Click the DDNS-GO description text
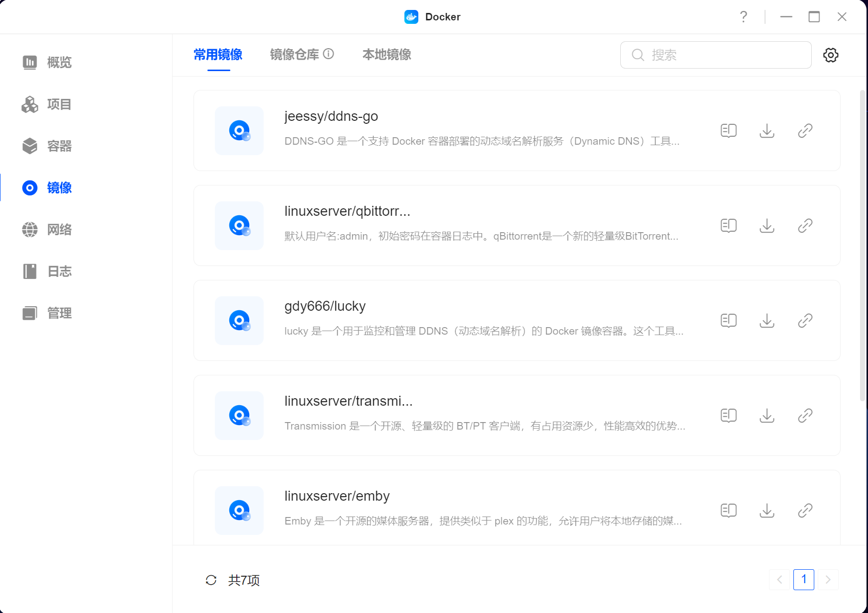This screenshot has height=613, width=868. tap(482, 141)
